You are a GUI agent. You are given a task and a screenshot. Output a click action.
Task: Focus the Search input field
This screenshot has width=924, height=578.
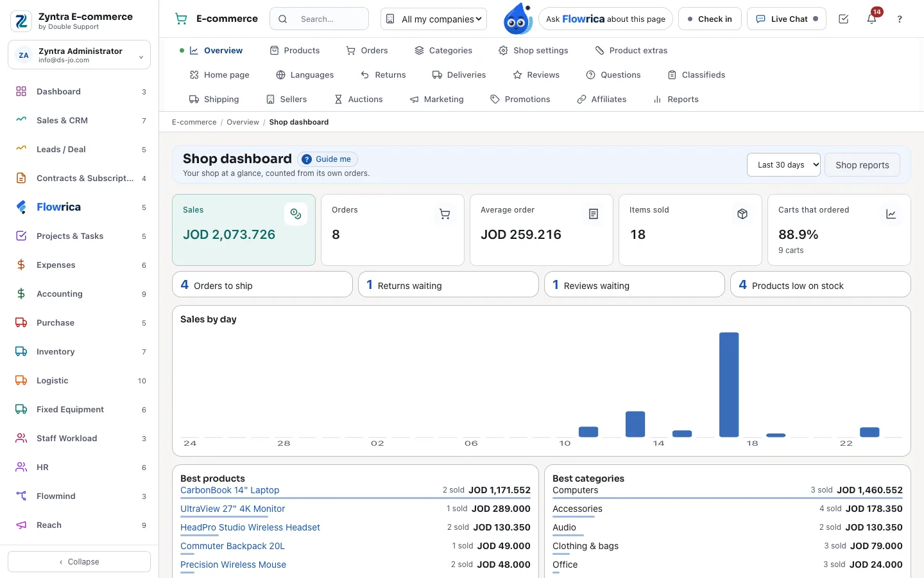pos(319,19)
